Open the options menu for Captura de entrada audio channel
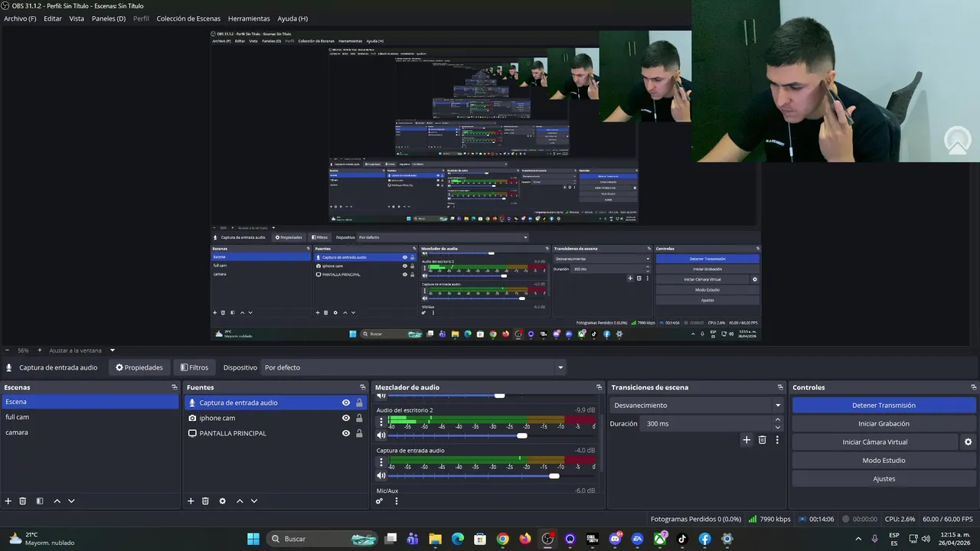 (381, 462)
